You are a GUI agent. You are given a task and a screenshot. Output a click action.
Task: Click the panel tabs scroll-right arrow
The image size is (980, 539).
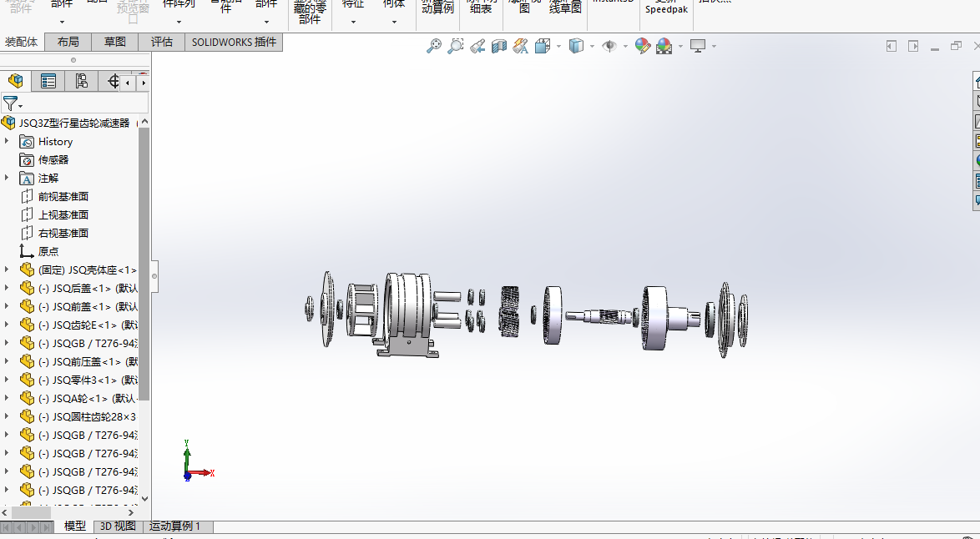click(x=143, y=83)
